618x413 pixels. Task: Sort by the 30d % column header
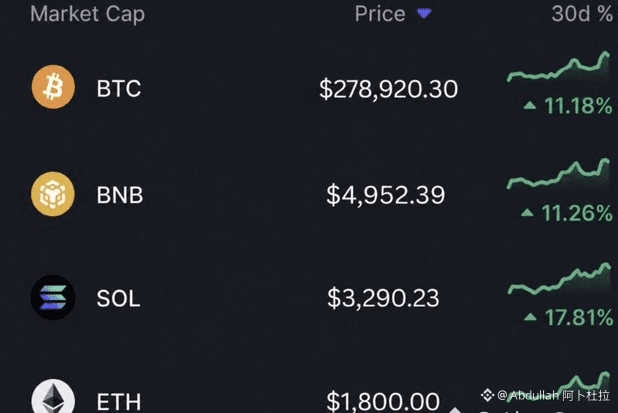(x=582, y=14)
